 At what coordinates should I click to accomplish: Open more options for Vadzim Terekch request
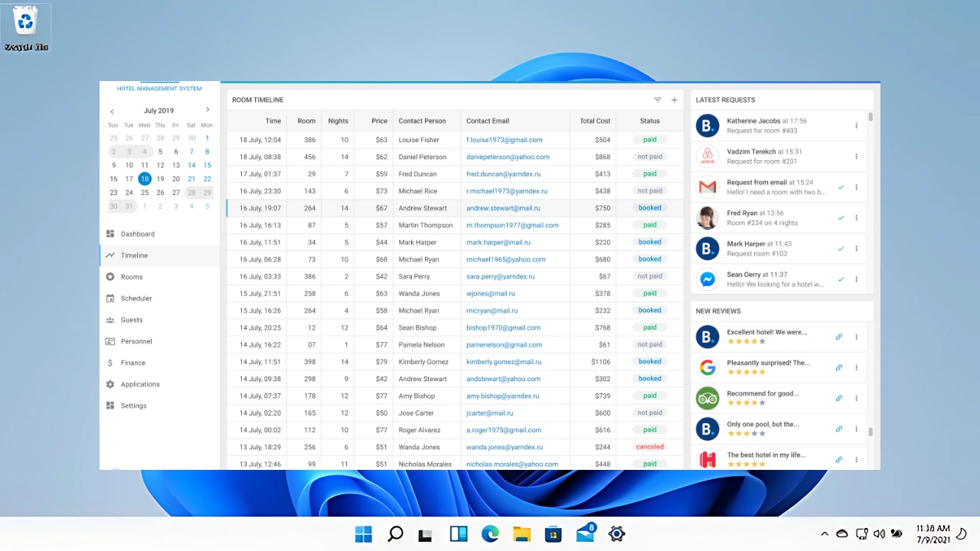point(856,156)
